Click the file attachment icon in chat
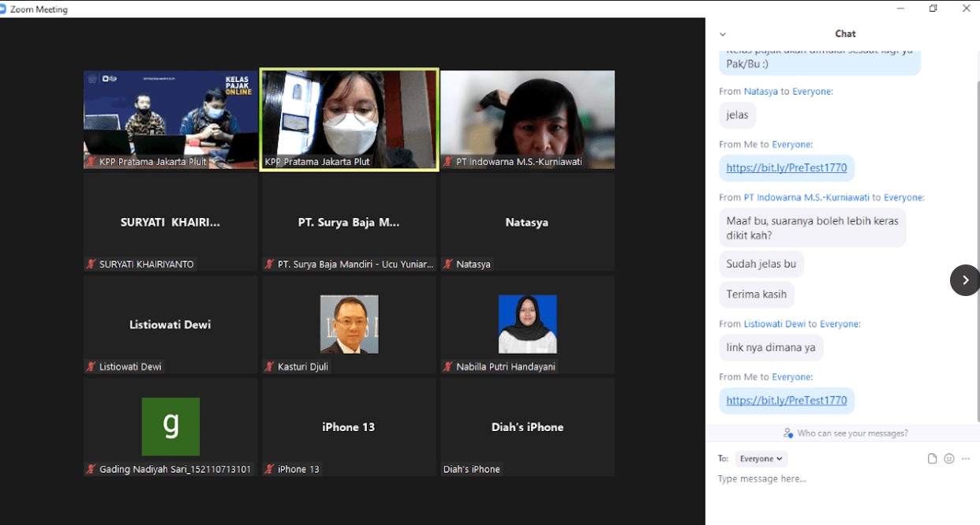The image size is (980, 525). [932, 459]
